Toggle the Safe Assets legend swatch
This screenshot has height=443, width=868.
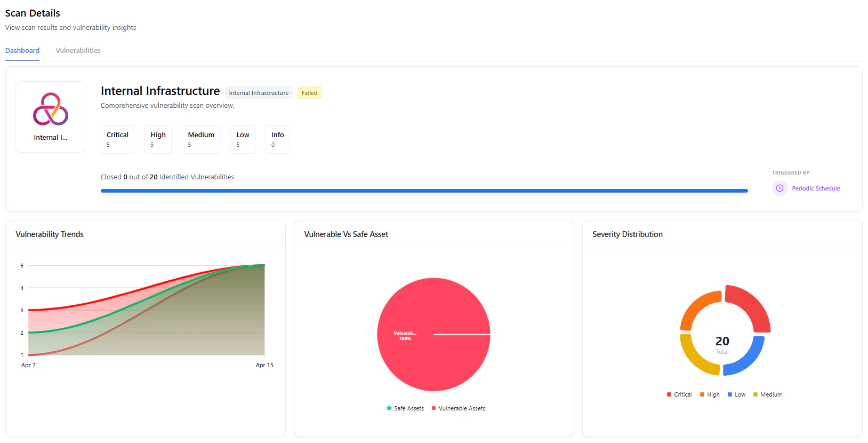click(x=389, y=408)
